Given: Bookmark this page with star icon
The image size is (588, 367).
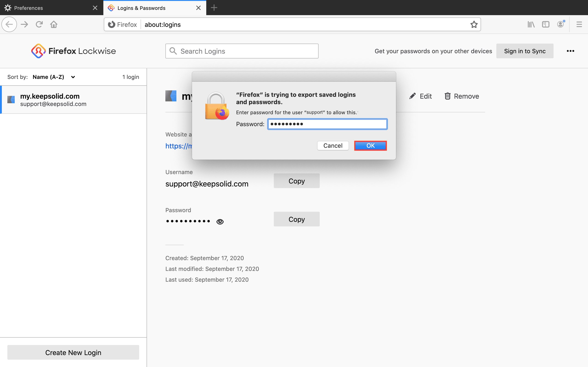Looking at the screenshot, I should click(x=474, y=24).
